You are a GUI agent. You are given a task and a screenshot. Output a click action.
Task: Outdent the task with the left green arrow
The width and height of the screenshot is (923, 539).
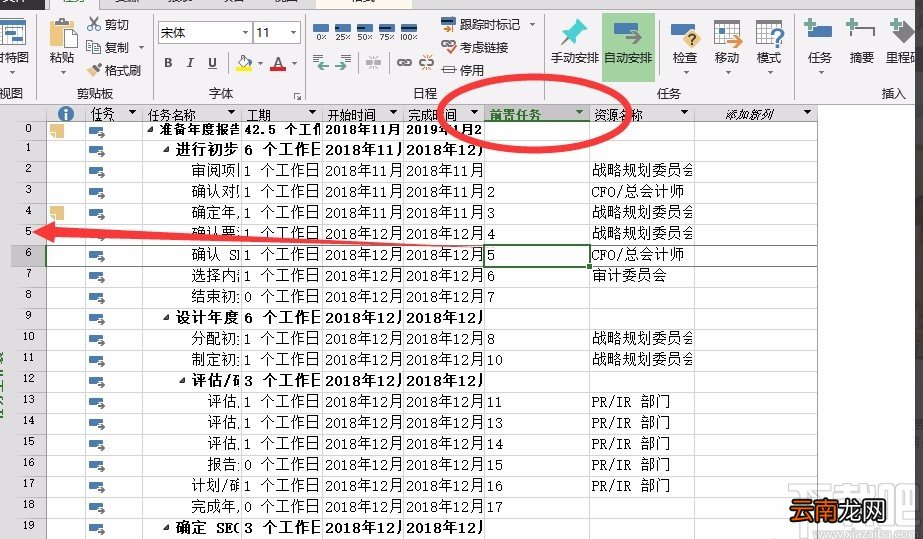coord(321,62)
